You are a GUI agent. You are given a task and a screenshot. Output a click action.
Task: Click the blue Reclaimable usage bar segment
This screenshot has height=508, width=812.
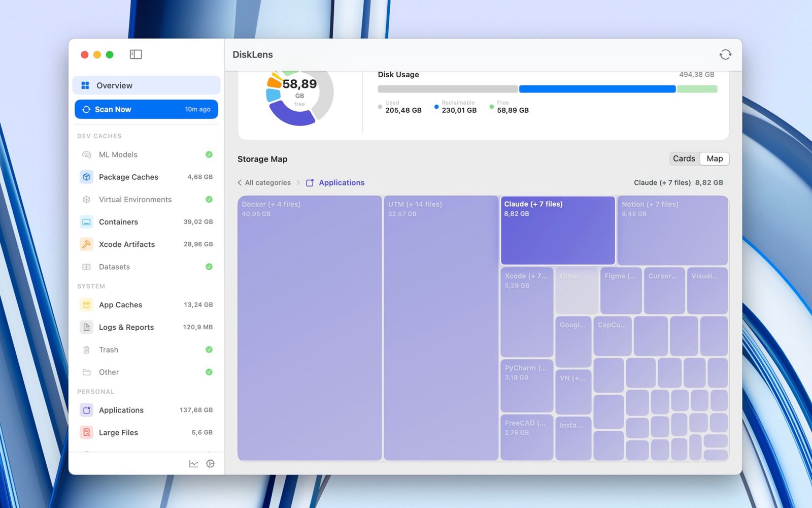(x=597, y=89)
